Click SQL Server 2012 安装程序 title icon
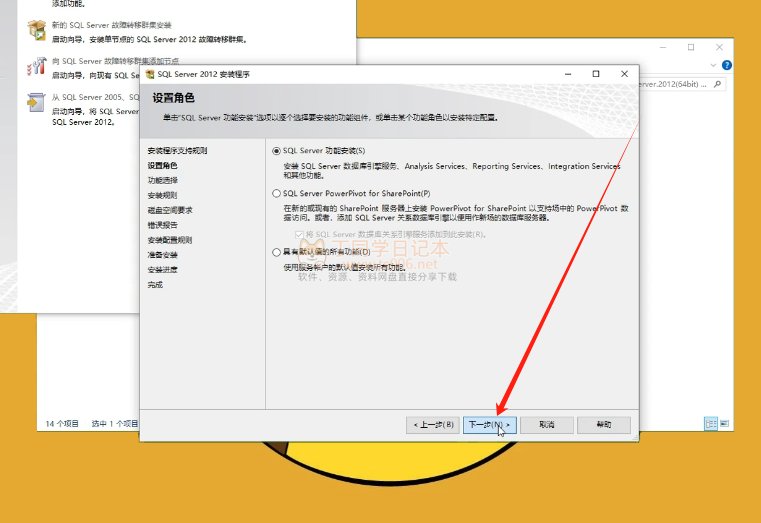Image resolution: width=761 pixels, height=523 pixels. pos(150,74)
